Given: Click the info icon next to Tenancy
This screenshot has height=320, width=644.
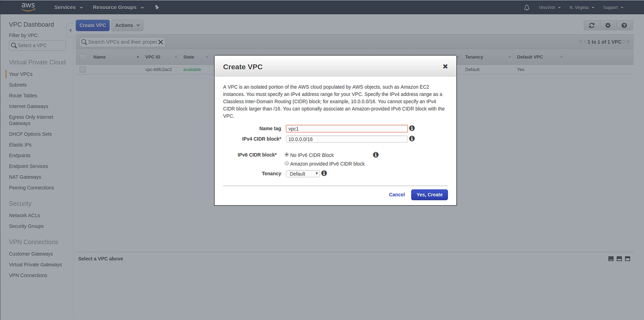Looking at the screenshot, I should click(x=324, y=173).
